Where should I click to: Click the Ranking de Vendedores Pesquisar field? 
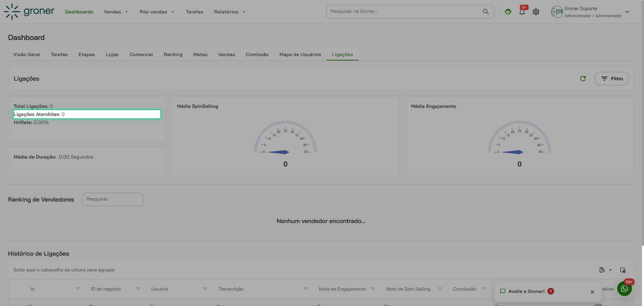(113, 200)
